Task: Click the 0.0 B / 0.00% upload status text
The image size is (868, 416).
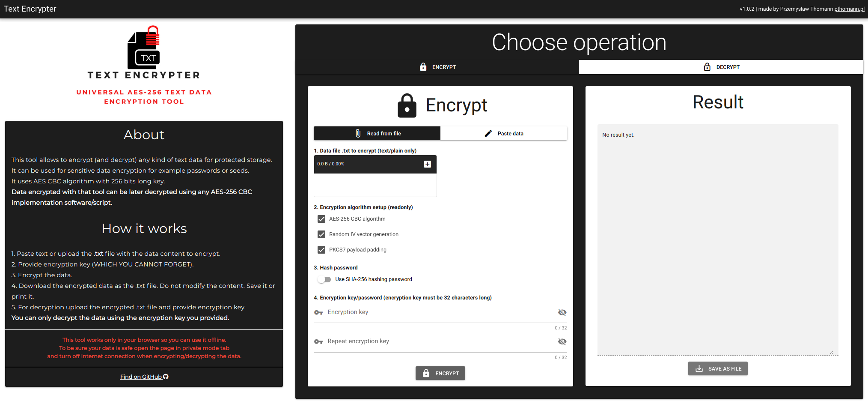Action: [x=331, y=164]
